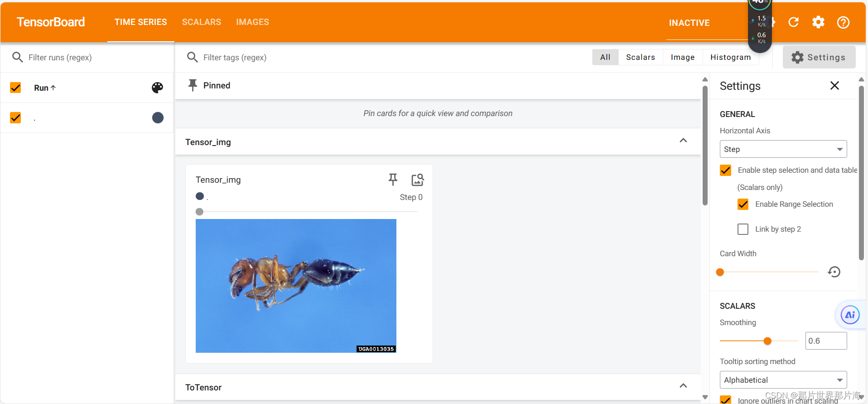
Task: Open the top bar settings gear
Action: tap(818, 22)
